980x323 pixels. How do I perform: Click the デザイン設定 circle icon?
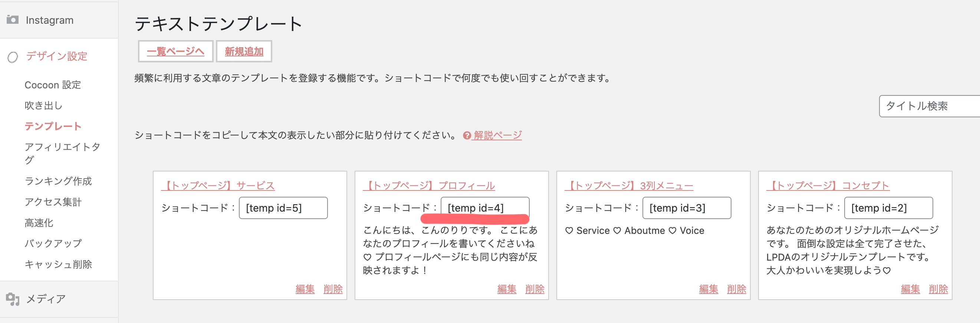(x=13, y=57)
